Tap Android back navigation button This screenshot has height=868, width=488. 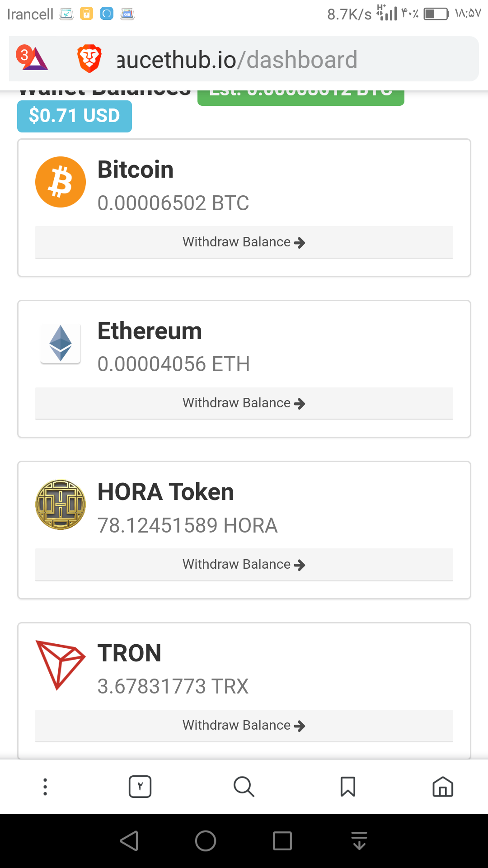tap(129, 841)
